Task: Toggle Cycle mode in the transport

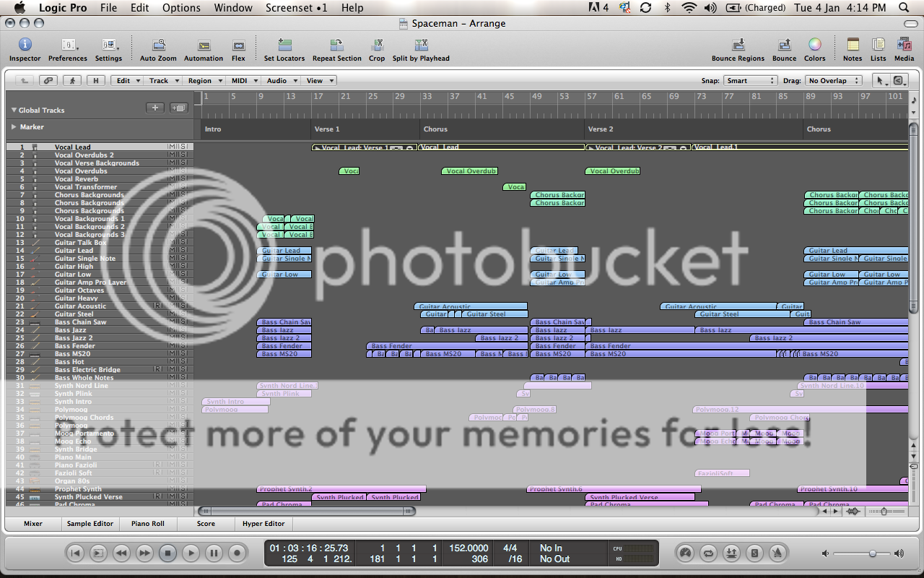Action: pos(708,553)
